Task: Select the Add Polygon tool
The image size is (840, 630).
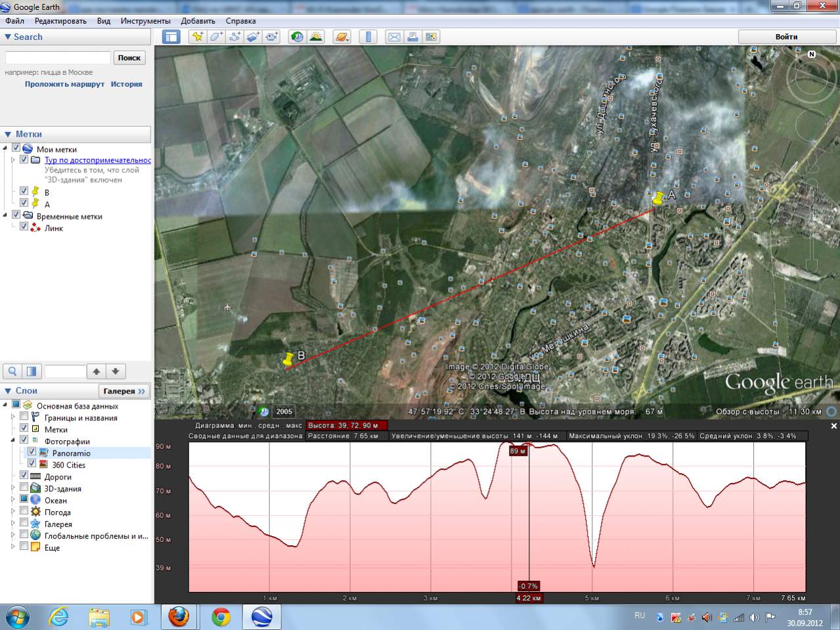Action: click(216, 37)
